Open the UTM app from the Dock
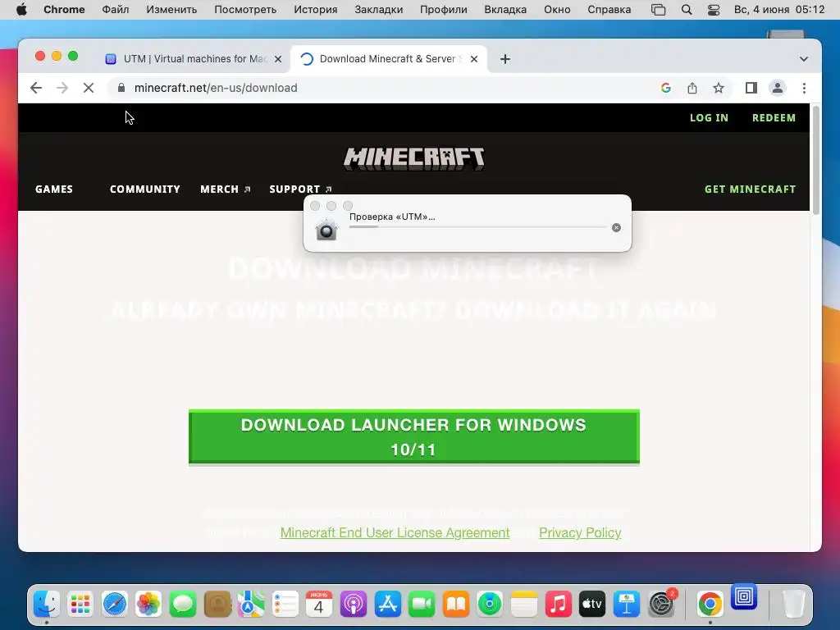This screenshot has width=840, height=630. (x=744, y=596)
